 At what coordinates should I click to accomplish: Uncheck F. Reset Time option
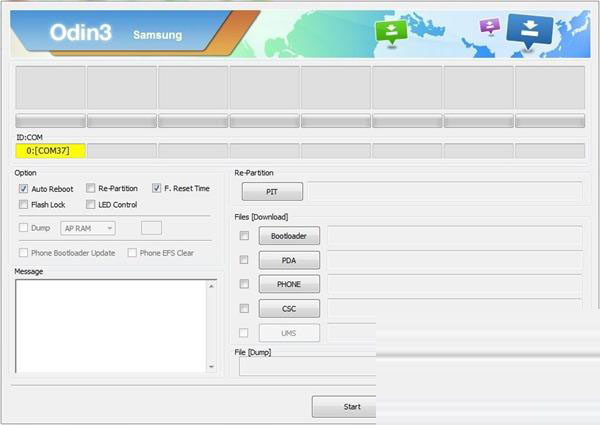tap(157, 188)
